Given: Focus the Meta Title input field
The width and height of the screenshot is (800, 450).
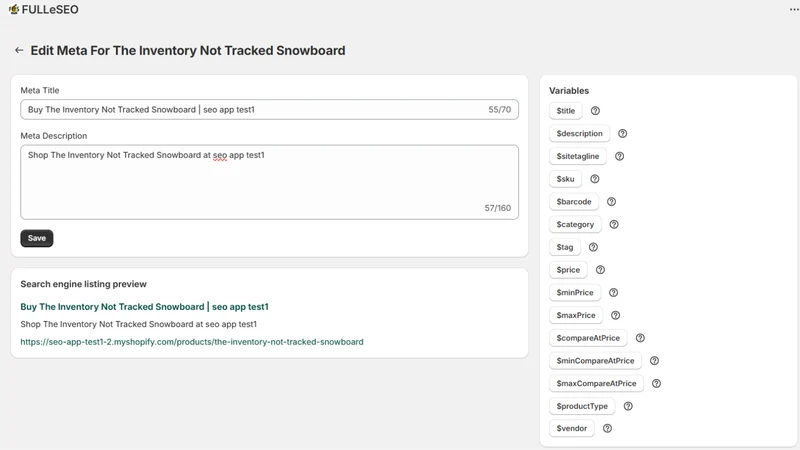Looking at the screenshot, I should click(x=269, y=110).
